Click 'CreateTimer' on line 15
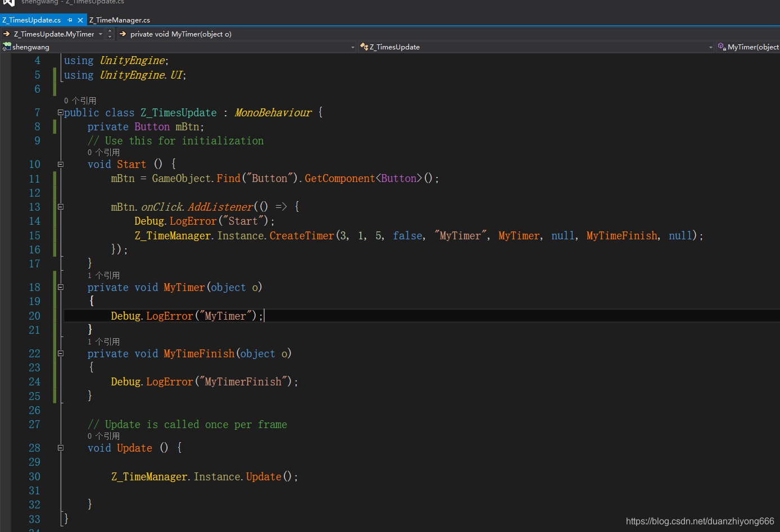Image resolution: width=780 pixels, height=532 pixels. click(302, 235)
